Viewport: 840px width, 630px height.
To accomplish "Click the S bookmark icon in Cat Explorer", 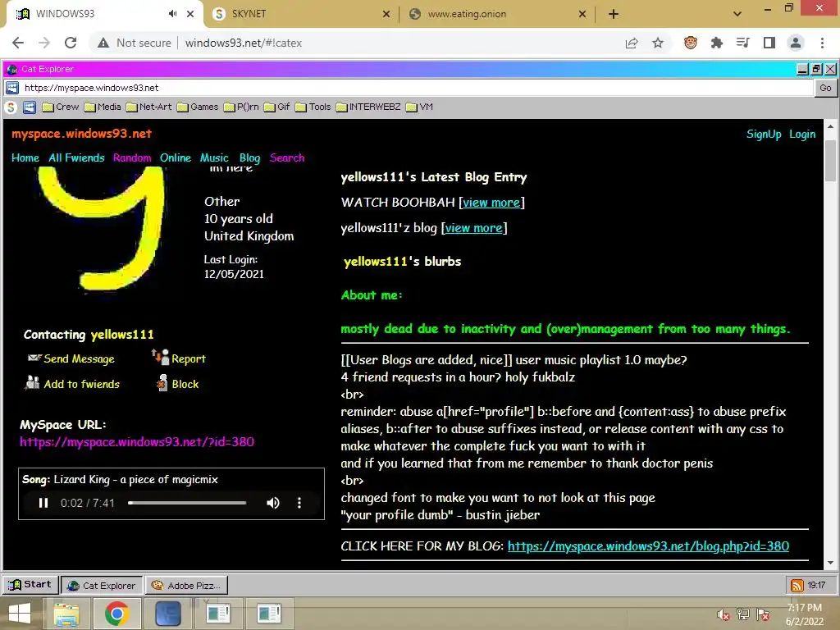I will pyautogui.click(x=11, y=107).
